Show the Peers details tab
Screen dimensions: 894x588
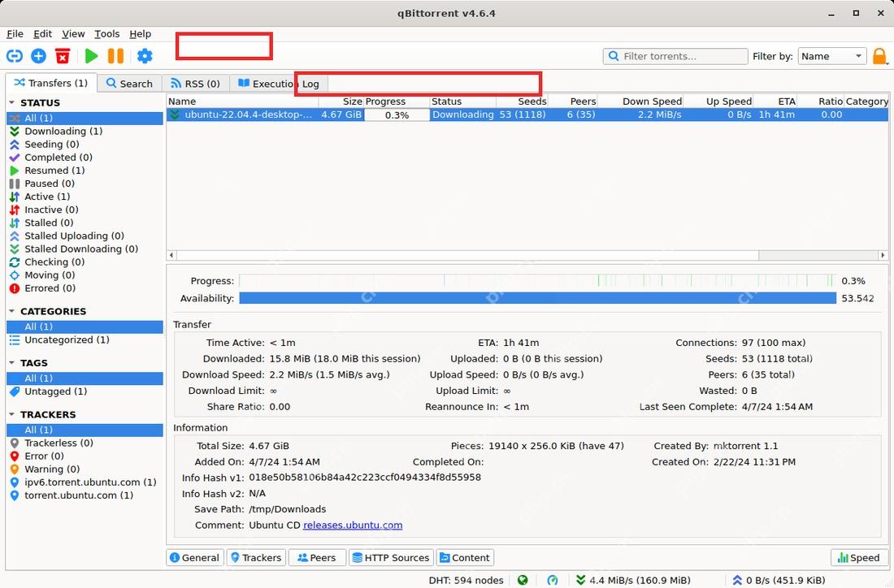[317, 558]
